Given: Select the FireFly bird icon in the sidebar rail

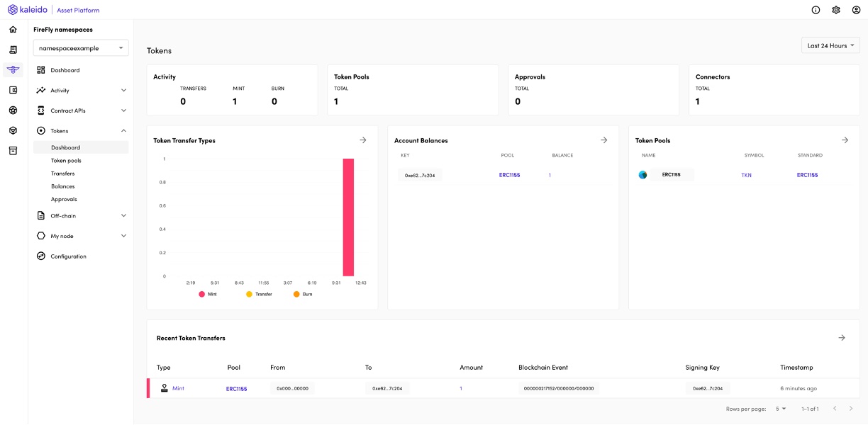Looking at the screenshot, I should [x=11, y=70].
